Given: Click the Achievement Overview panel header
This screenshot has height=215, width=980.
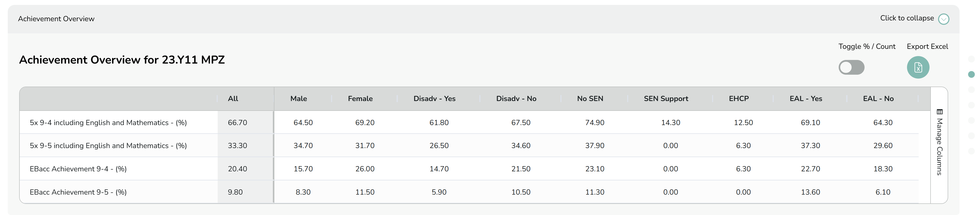Looking at the screenshot, I should click(x=483, y=19).
